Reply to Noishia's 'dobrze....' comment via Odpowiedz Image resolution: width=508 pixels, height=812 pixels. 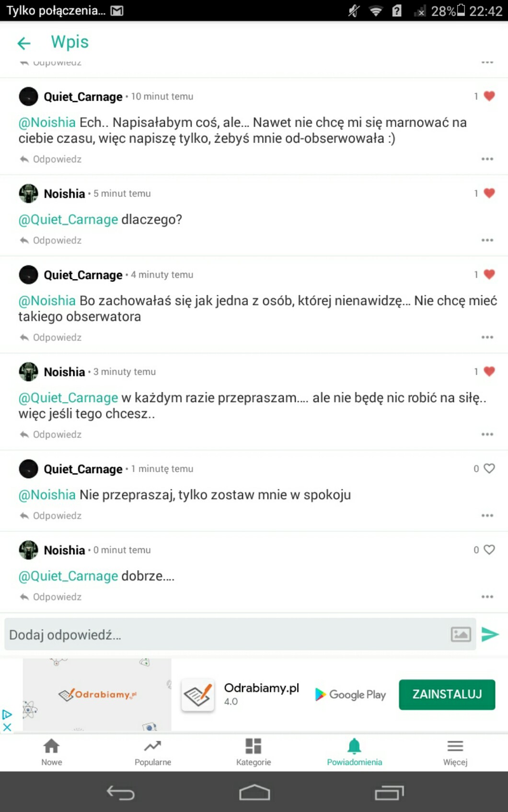click(x=51, y=597)
